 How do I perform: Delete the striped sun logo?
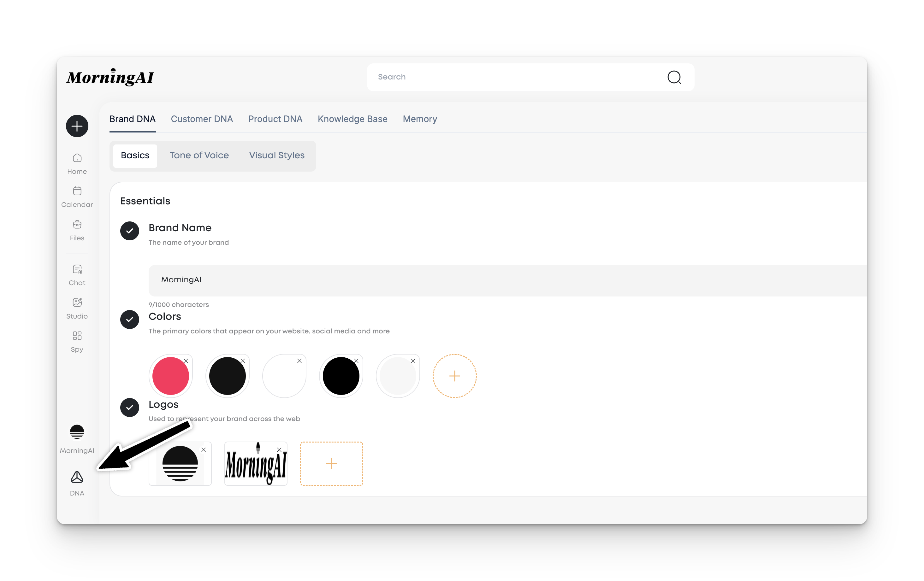click(x=203, y=450)
